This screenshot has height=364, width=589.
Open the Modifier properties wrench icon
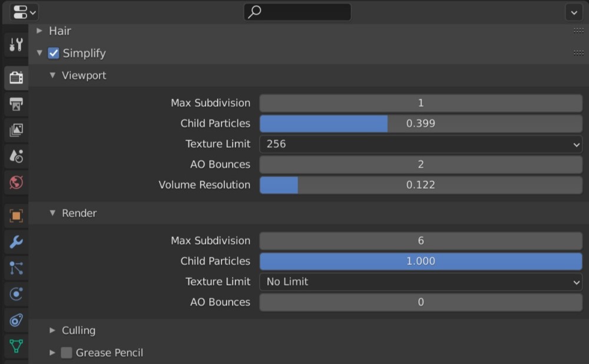tap(16, 241)
